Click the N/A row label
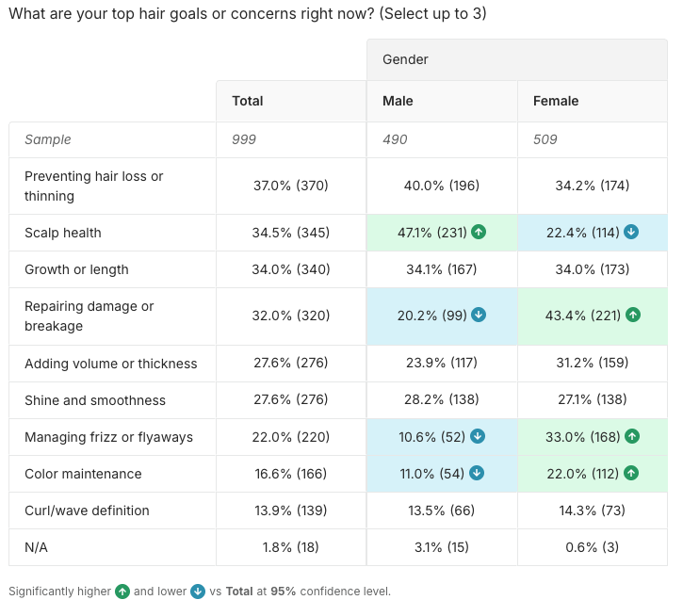Viewport: 683px width, 616px height. [x=38, y=547]
